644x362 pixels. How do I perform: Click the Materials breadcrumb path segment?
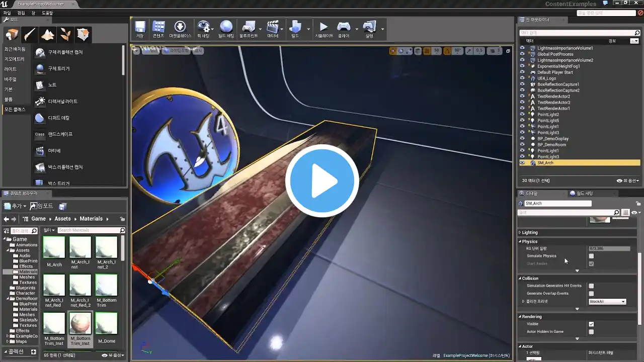[91, 219]
